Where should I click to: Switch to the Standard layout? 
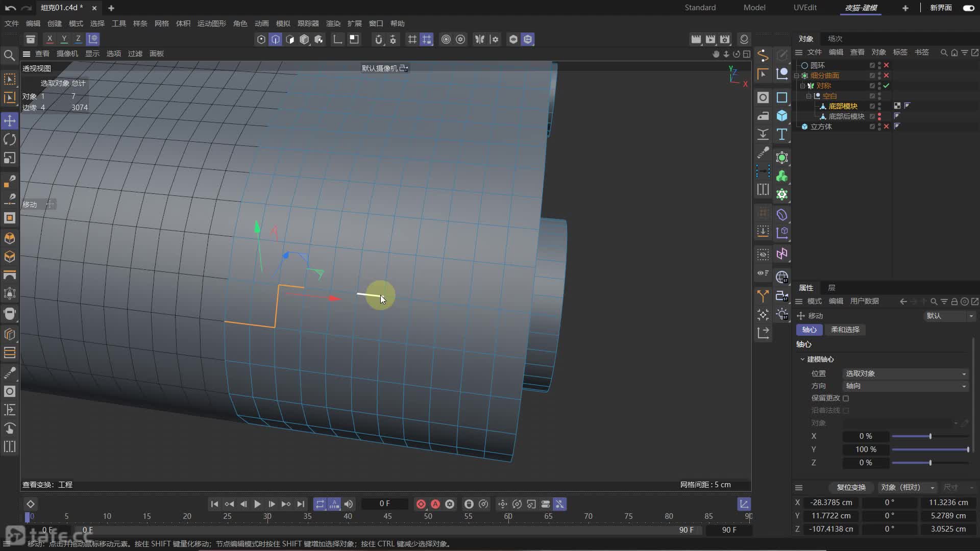coord(700,8)
